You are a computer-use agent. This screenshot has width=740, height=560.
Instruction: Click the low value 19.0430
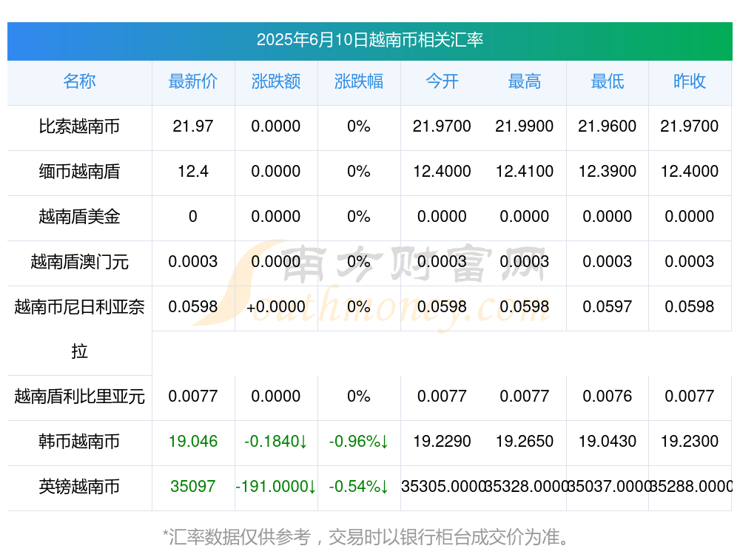pyautogui.click(x=608, y=442)
